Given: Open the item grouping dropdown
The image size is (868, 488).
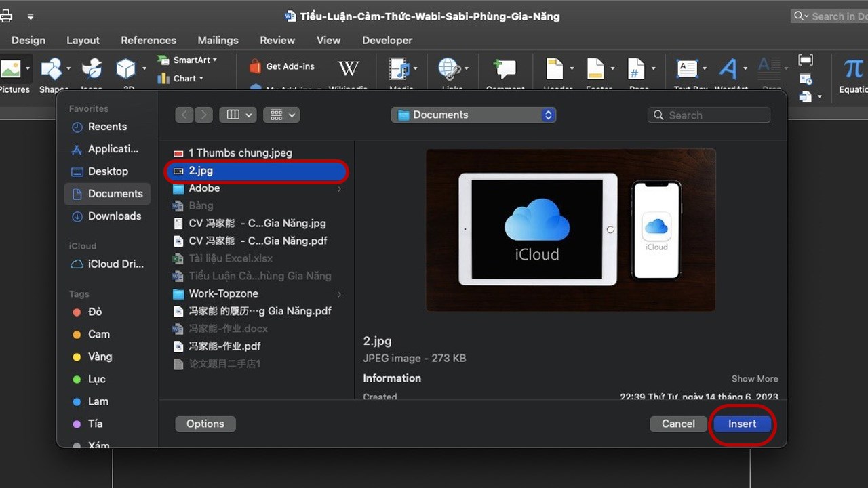Looking at the screenshot, I should point(281,115).
